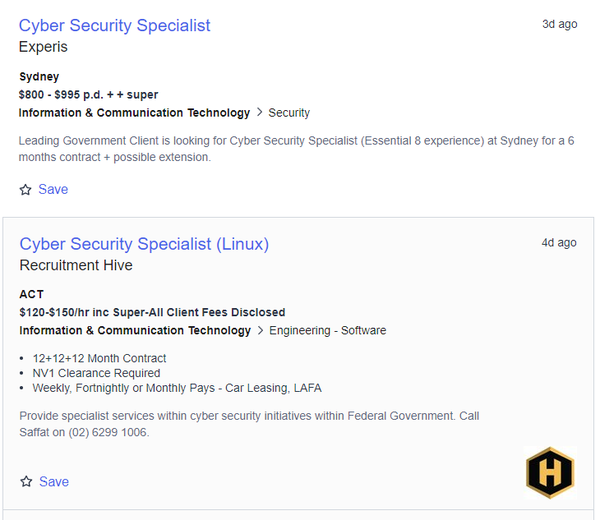The width and height of the screenshot is (600, 520).
Task: Click the chevron before Engineering - Software
Action: click(260, 330)
